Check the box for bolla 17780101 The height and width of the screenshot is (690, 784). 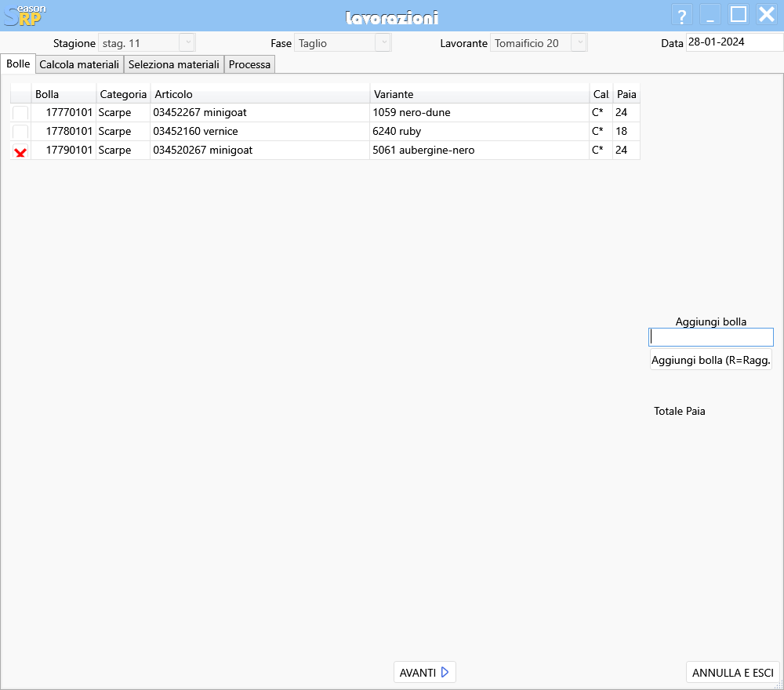pyautogui.click(x=20, y=132)
